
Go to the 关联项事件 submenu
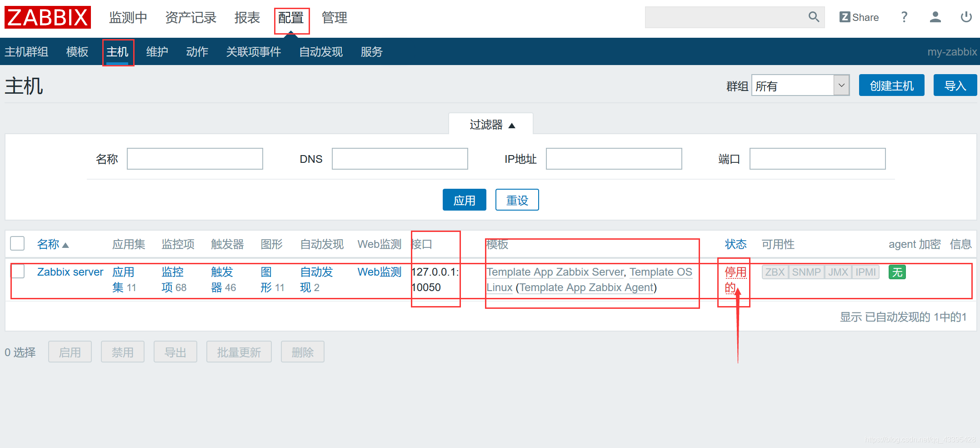(x=254, y=52)
